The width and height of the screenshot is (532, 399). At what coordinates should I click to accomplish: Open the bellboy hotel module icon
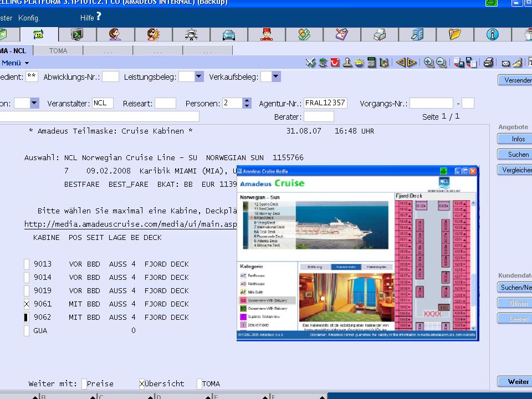pyautogui.click(x=267, y=34)
